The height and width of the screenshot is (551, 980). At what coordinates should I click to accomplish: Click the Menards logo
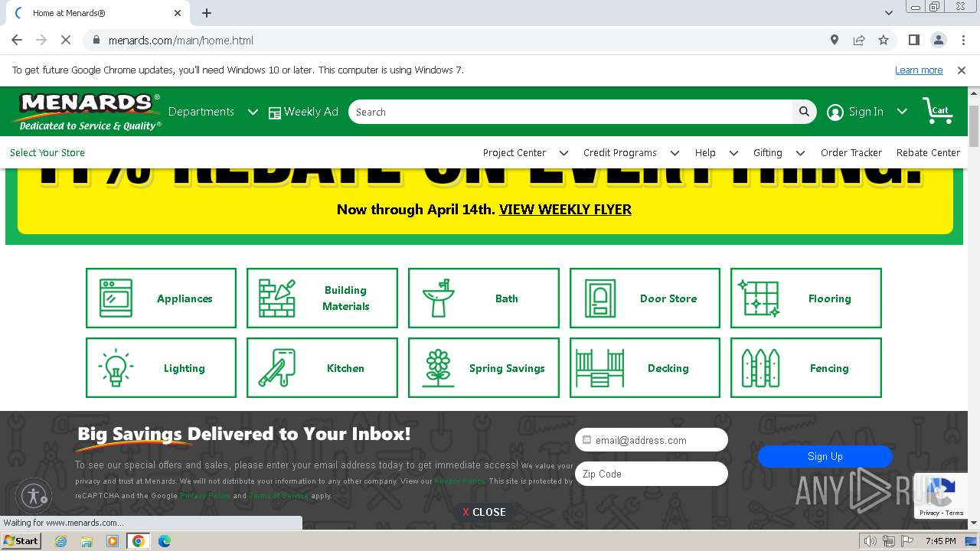point(87,112)
